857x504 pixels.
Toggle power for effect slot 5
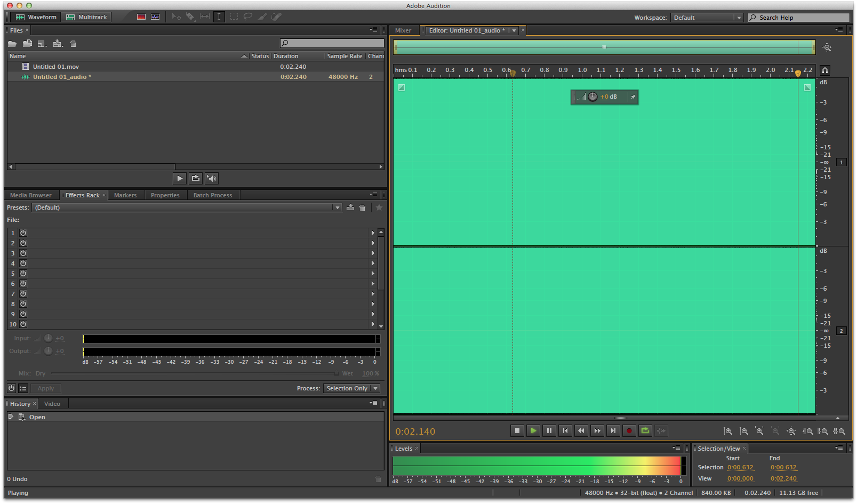coord(23,274)
